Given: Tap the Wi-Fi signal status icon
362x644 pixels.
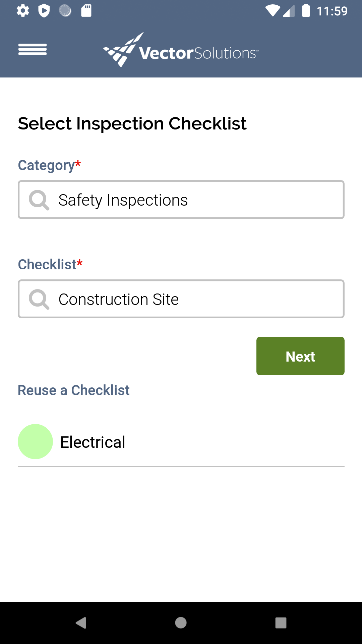Looking at the screenshot, I should click(273, 11).
